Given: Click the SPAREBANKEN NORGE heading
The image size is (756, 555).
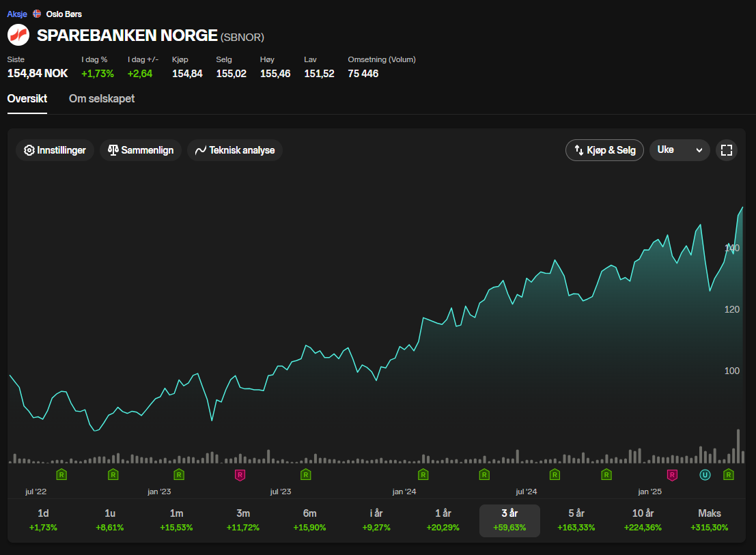Looking at the screenshot, I should (x=127, y=35).
